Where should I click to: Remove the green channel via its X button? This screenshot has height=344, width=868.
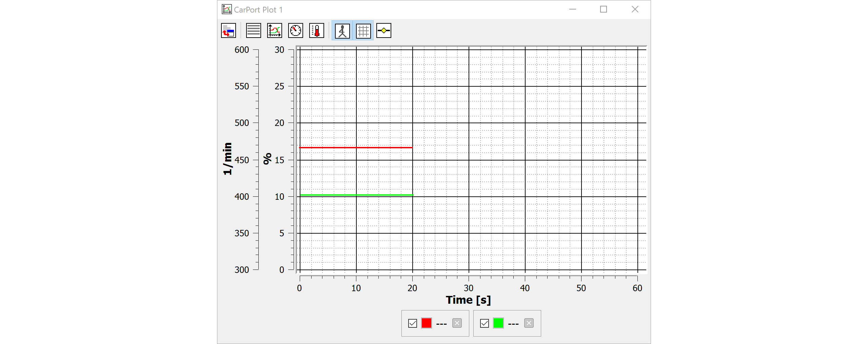click(529, 323)
